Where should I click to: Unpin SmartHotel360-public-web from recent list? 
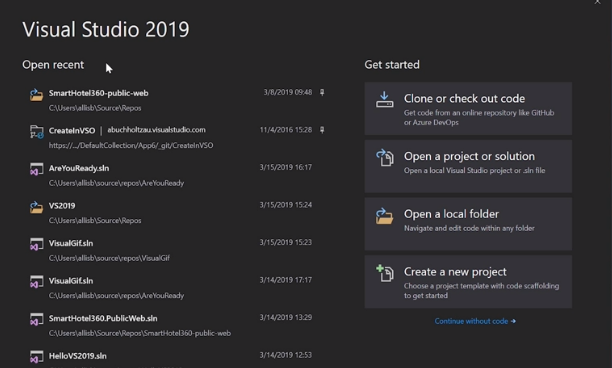[x=322, y=92]
